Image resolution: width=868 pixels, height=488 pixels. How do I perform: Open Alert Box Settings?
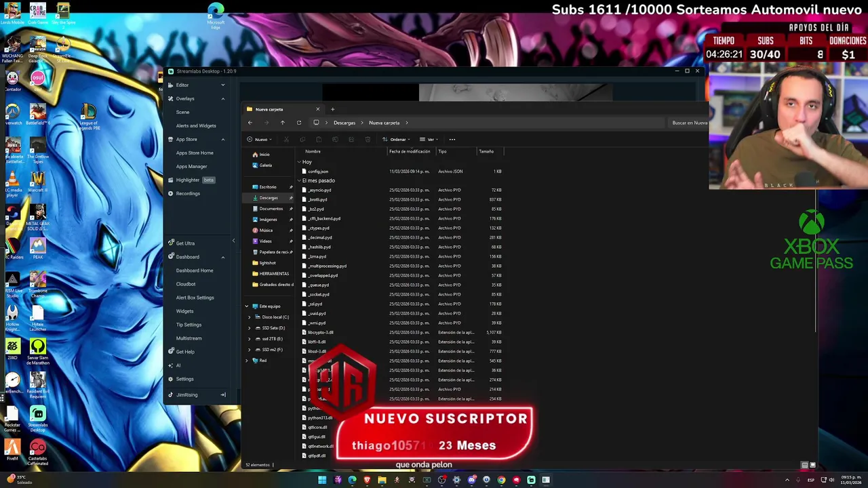coord(195,298)
